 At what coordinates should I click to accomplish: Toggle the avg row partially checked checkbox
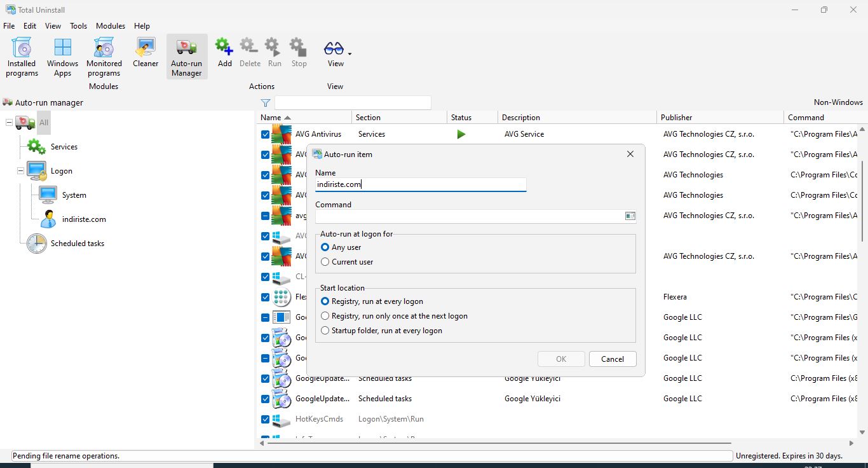265,216
